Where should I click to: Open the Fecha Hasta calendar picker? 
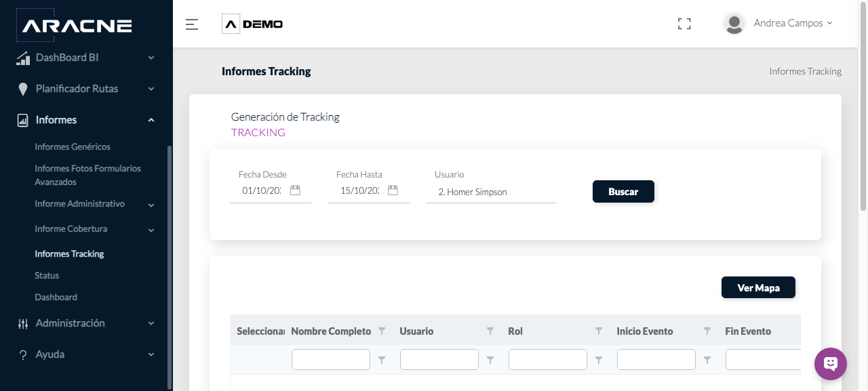393,190
